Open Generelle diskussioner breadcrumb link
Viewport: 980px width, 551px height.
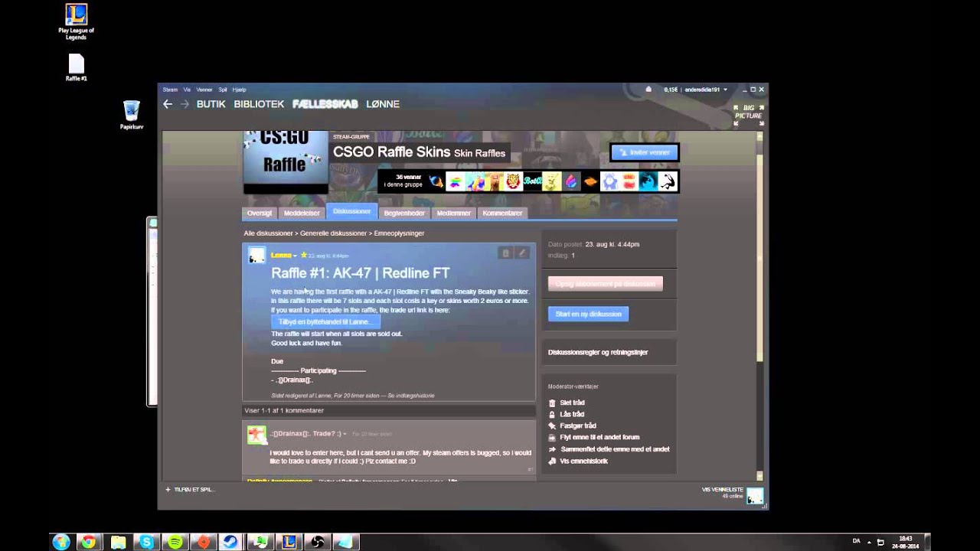[x=334, y=233]
